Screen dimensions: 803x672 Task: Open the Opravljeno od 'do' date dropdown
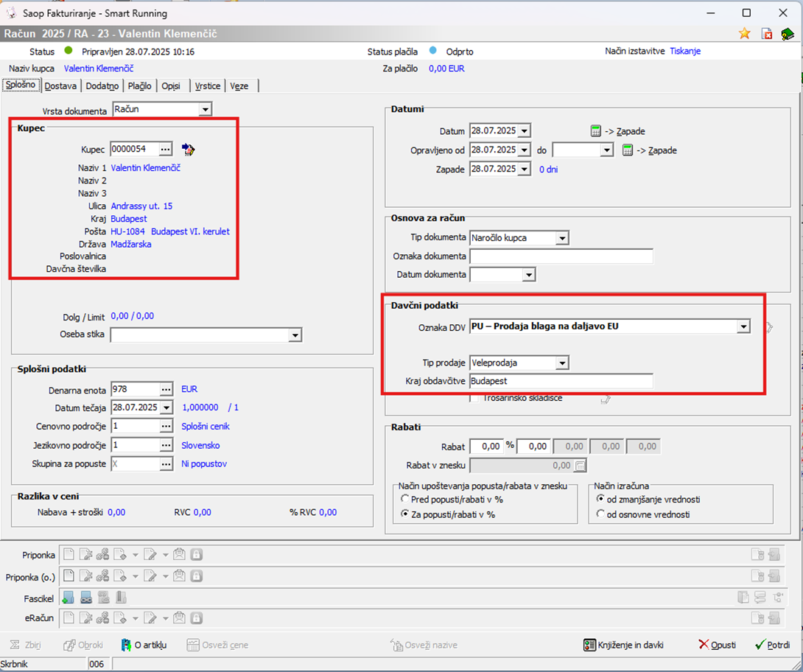607,150
